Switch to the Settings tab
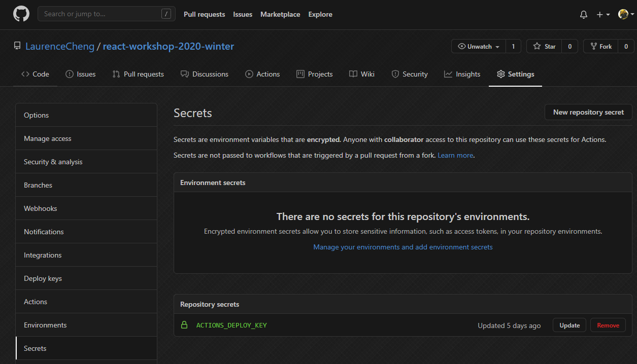 tap(515, 74)
